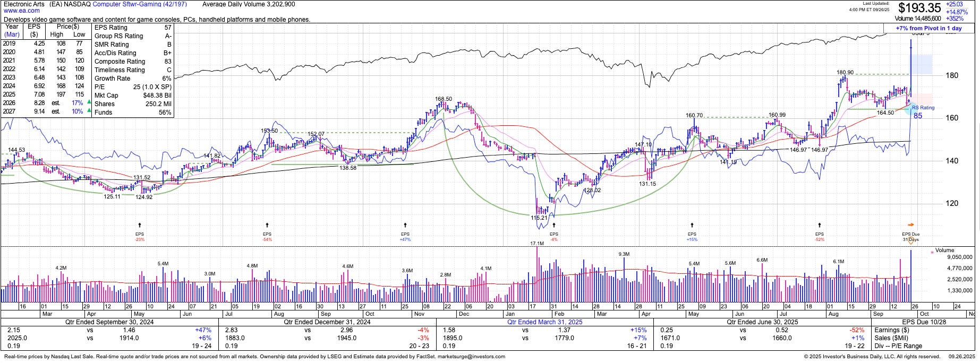Click the Acc/Dis Rating row
Screen dimensions: 980x363
pos(133,53)
